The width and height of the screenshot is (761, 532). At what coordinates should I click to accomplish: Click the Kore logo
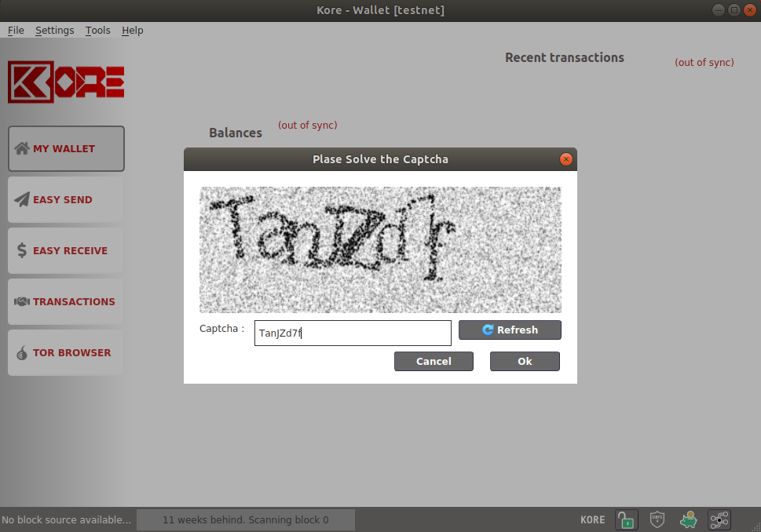coord(66,82)
